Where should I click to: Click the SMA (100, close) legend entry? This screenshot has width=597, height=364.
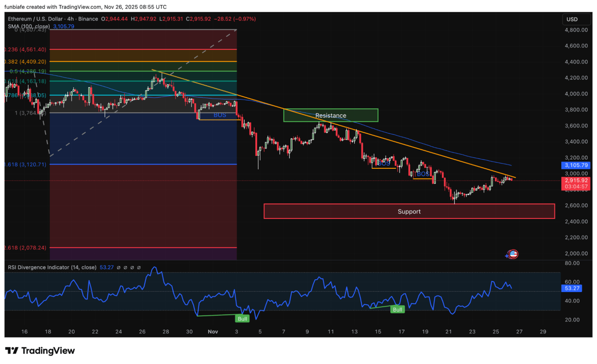tap(28, 27)
